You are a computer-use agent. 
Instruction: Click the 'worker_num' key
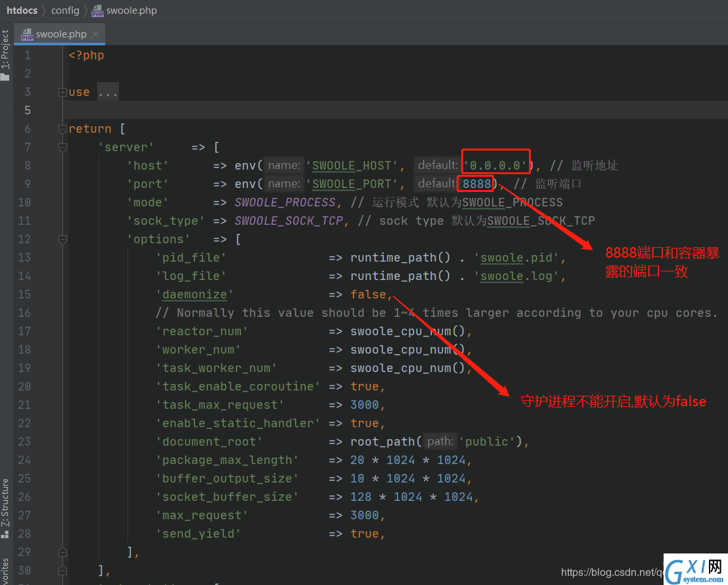(198, 350)
